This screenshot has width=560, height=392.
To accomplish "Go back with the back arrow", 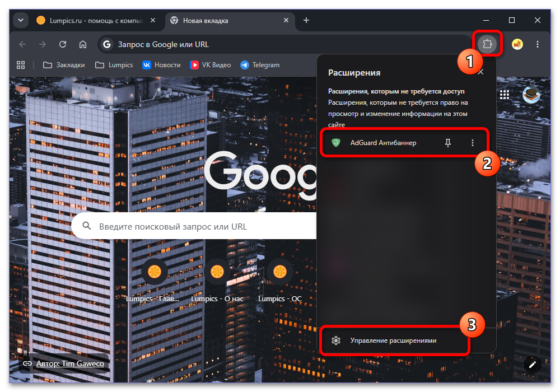I will click(22, 44).
